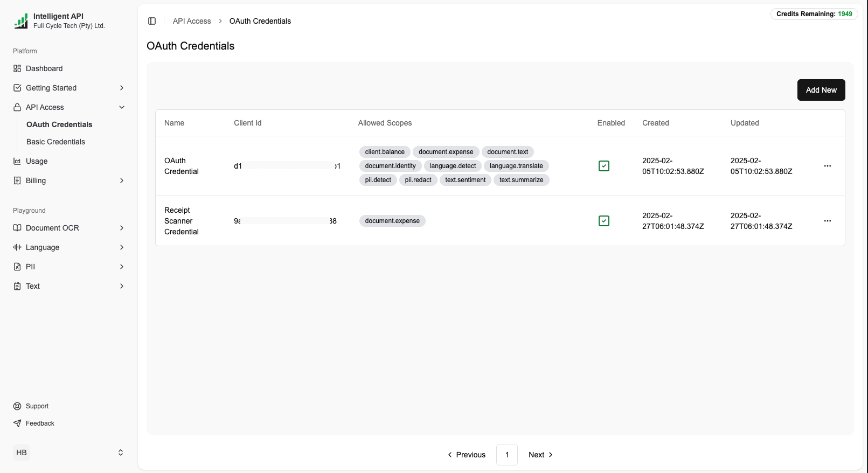Click the Intelligent API logo
Image resolution: width=868 pixels, height=473 pixels.
click(x=21, y=21)
